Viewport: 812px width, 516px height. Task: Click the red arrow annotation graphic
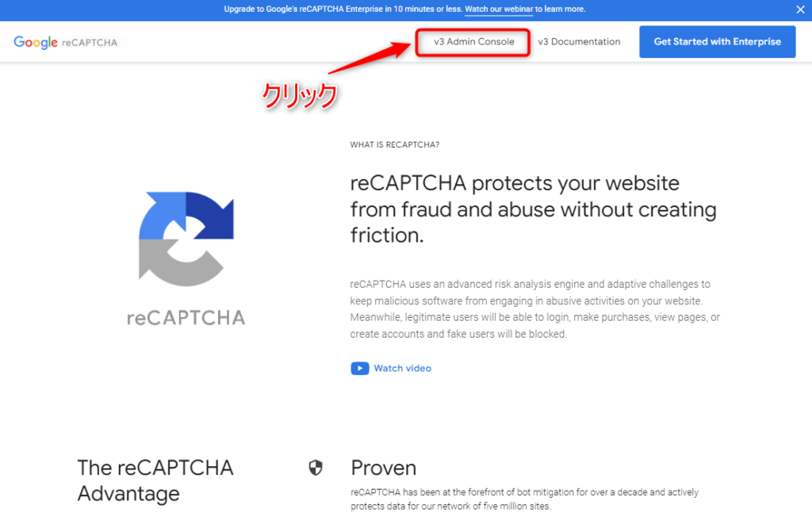click(x=370, y=57)
